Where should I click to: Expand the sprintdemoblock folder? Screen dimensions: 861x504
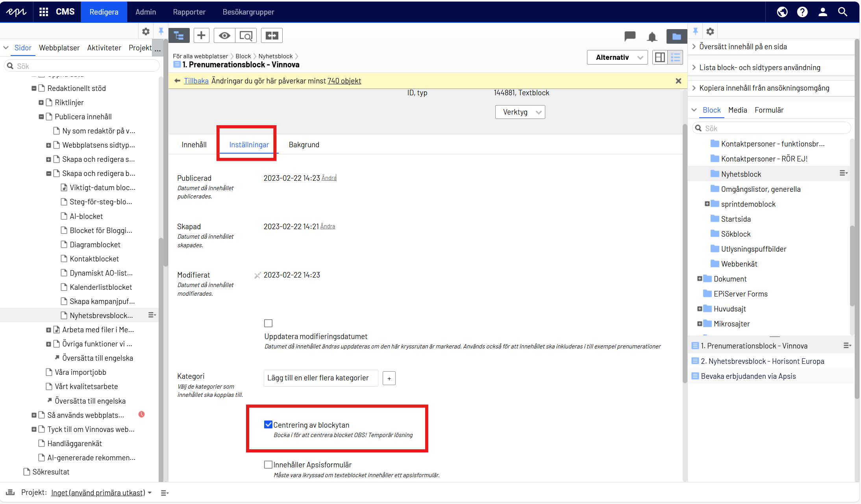point(707,204)
